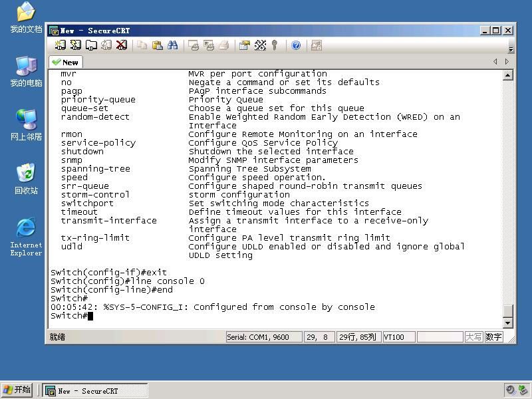Screen dimensions: 532x399
Task: Click the 就绪 ready status text
Action: [x=57, y=337]
